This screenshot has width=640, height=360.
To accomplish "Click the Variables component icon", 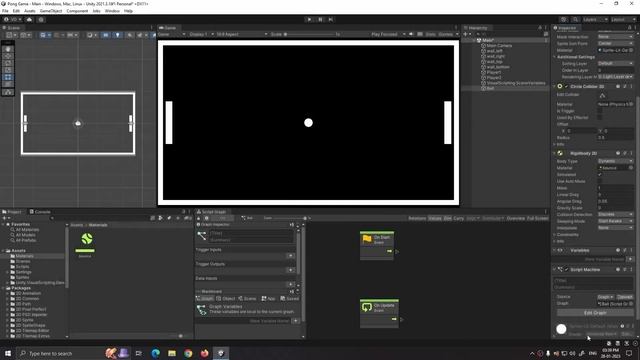I will coord(560,251).
